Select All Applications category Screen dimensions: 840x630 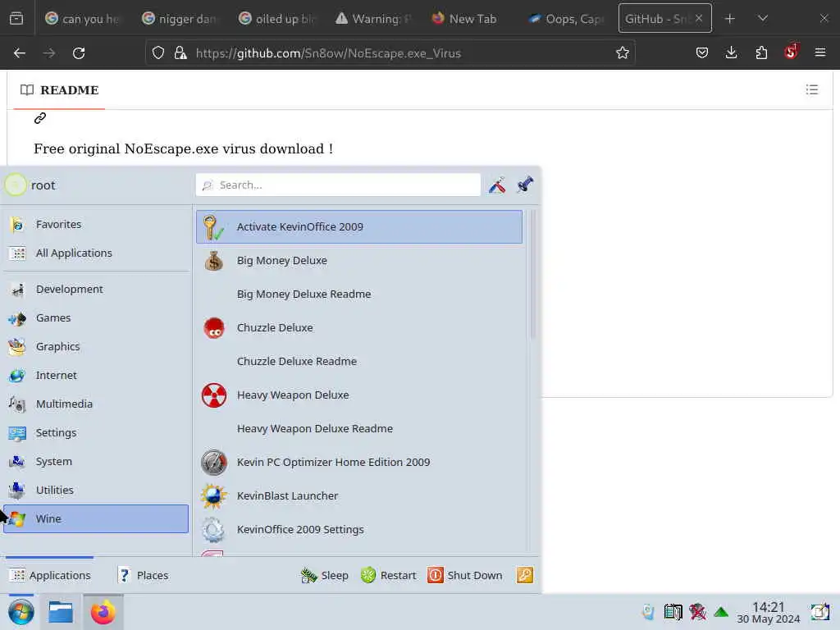click(96, 253)
